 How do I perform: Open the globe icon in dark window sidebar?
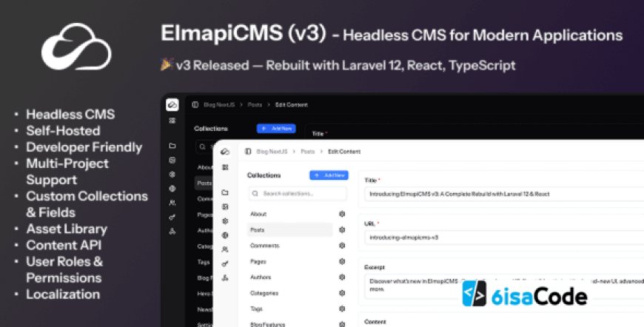(x=172, y=189)
